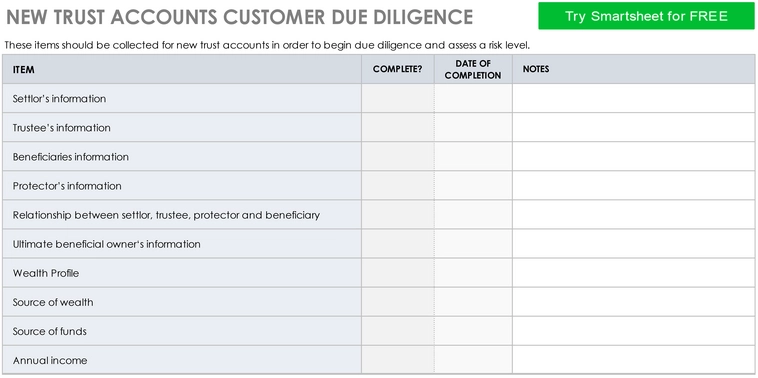Viewport: 758px width, 378px height.
Task: Click the Settlor's information item cell
Action: click(x=182, y=99)
